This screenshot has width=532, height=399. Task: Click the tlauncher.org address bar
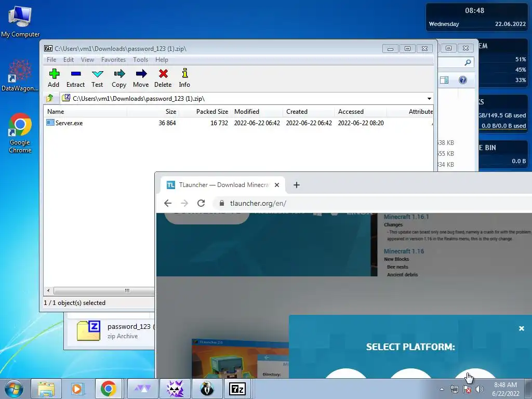373,203
